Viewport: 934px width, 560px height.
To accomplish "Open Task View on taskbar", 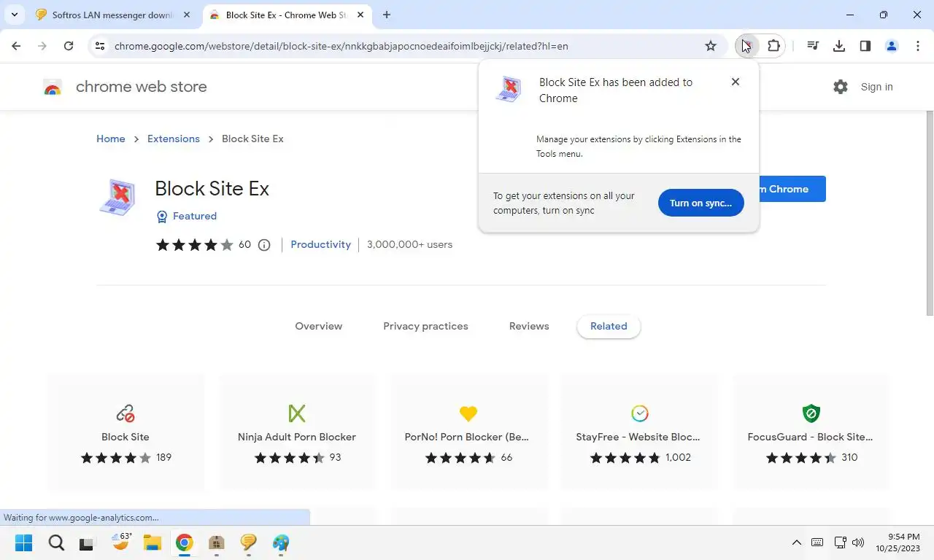I will pos(87,542).
